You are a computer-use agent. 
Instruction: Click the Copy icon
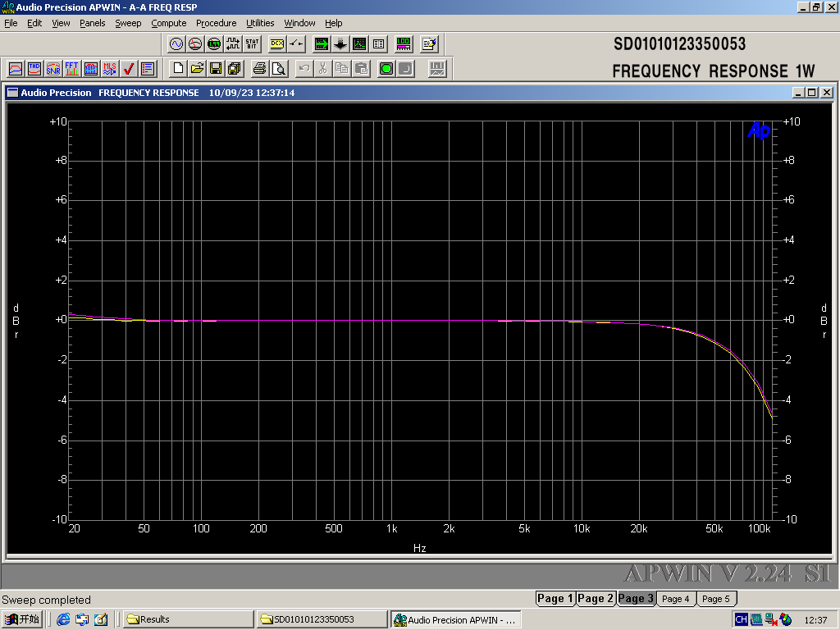click(341, 69)
